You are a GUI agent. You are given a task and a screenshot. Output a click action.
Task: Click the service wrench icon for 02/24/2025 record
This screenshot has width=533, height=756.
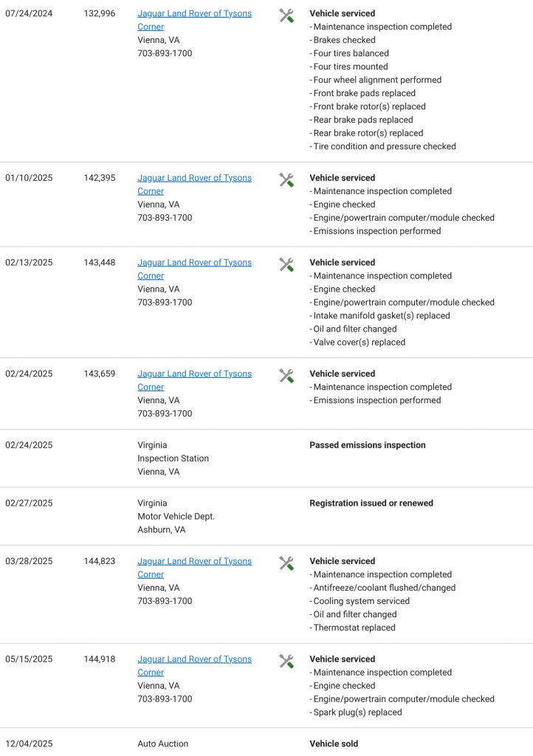286,376
